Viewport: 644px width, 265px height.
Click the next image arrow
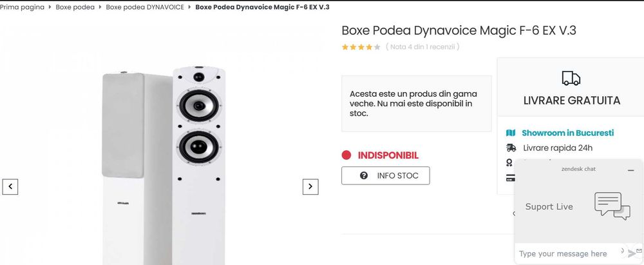point(310,186)
